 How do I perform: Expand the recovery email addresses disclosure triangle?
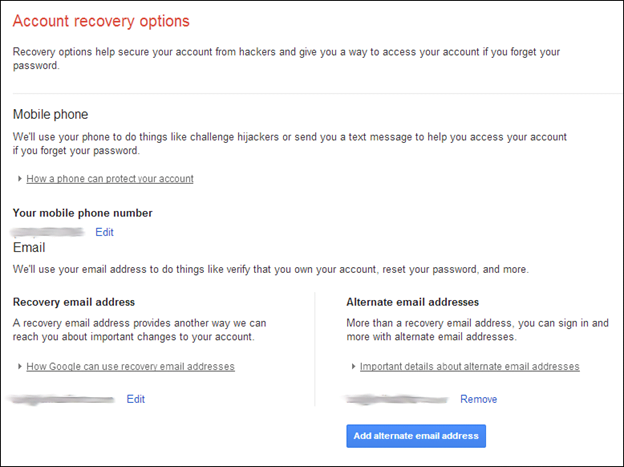pos(20,366)
